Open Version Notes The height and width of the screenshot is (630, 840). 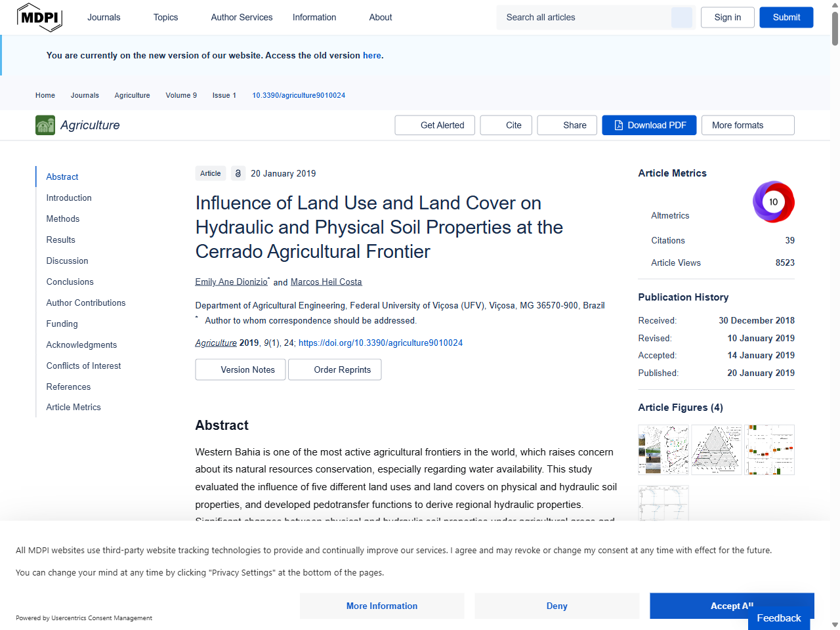coord(240,369)
